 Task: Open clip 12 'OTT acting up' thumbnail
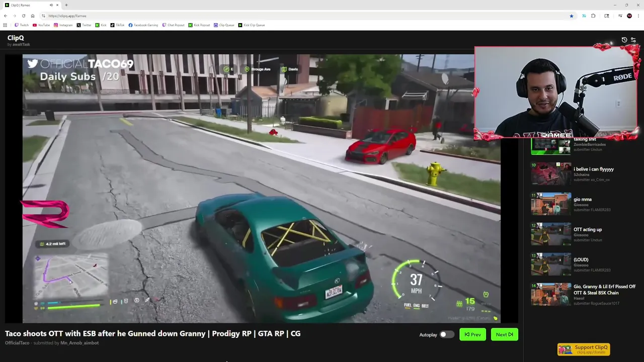551,234
